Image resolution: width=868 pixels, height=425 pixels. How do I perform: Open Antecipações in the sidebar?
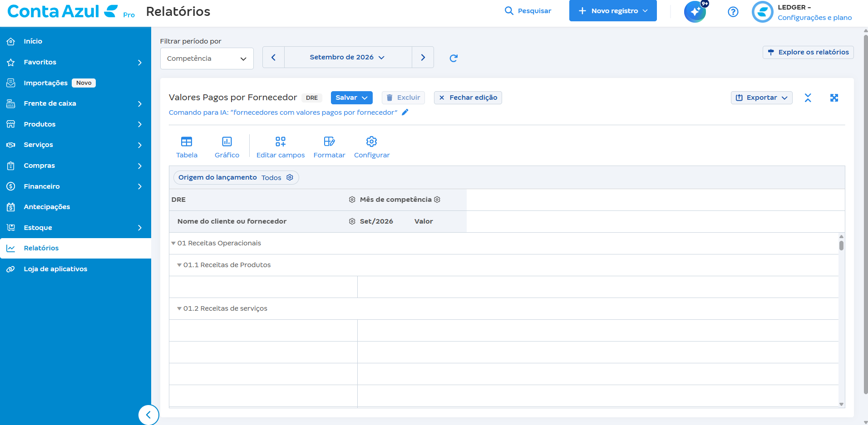click(x=75, y=207)
